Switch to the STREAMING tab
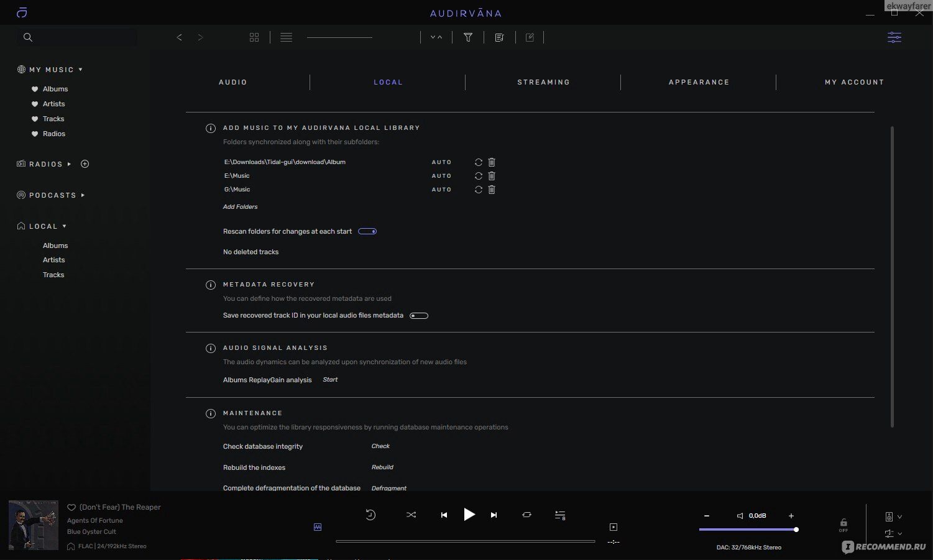This screenshot has height=560, width=933. (x=543, y=82)
